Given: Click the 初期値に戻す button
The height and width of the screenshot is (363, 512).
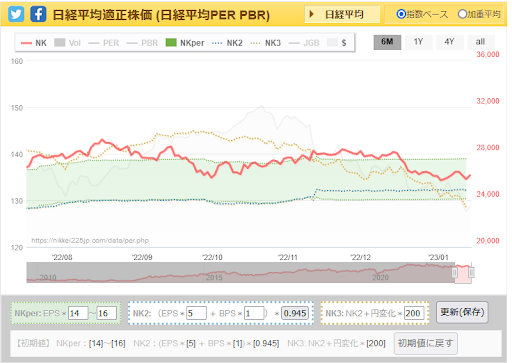Looking at the screenshot, I should pyautogui.click(x=426, y=343).
